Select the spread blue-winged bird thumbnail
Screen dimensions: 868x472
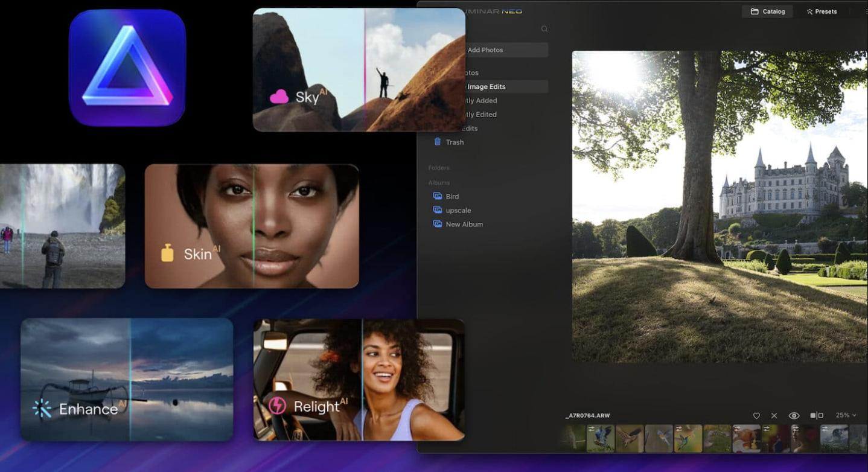point(601,438)
